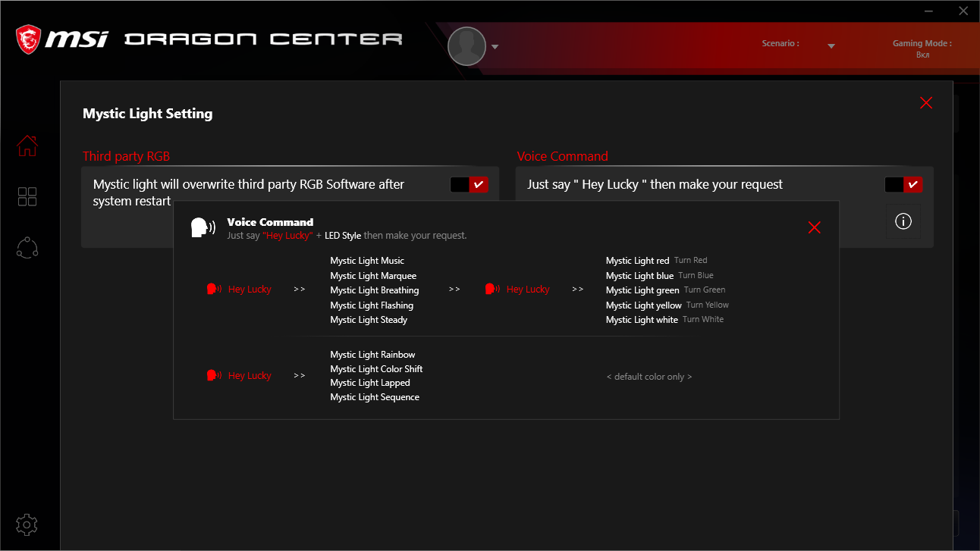Click the 'Turn Blue' hint text
The image size is (980, 551).
point(696,276)
